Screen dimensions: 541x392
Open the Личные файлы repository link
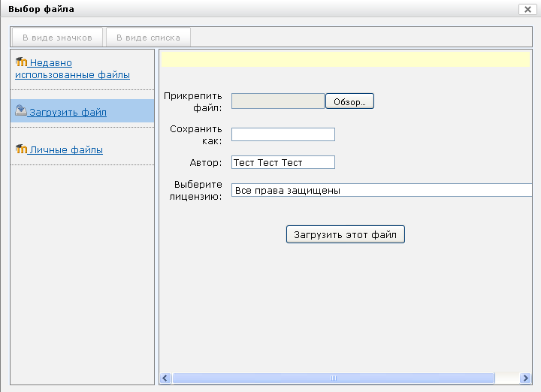pyautogui.click(x=66, y=149)
